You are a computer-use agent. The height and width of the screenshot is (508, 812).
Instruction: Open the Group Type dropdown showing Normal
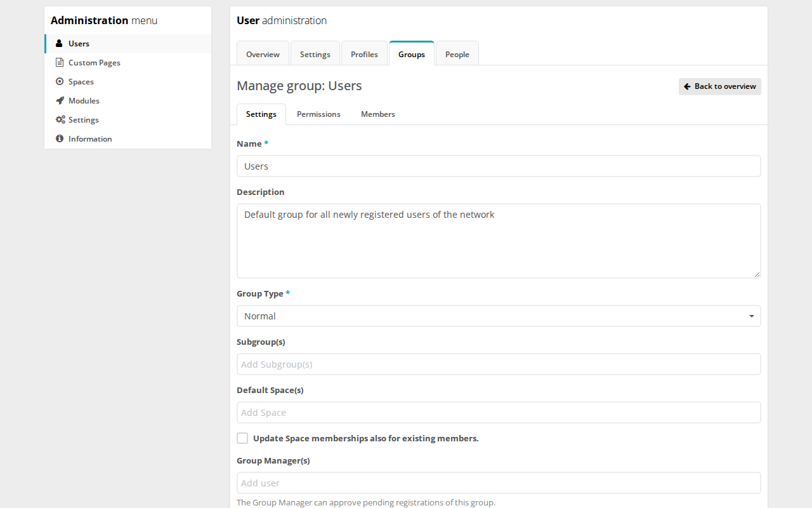[x=499, y=316]
